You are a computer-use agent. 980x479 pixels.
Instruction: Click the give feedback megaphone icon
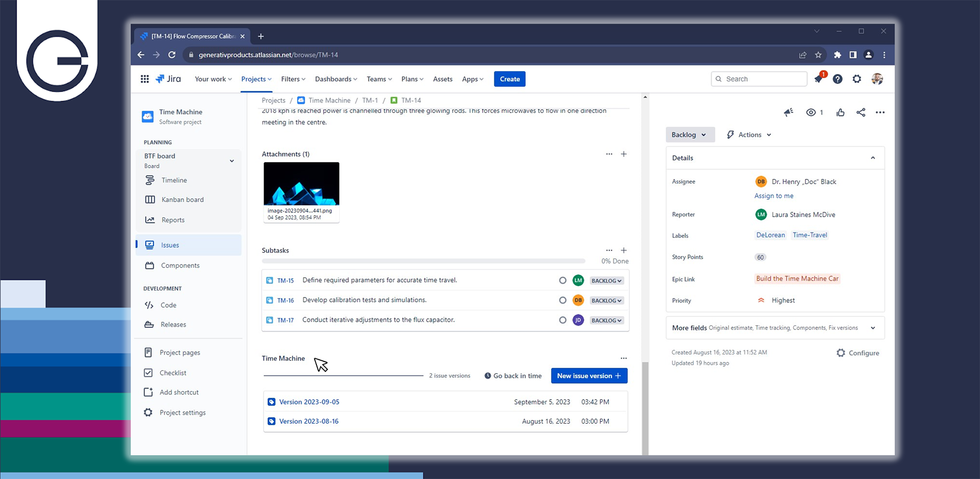pyautogui.click(x=789, y=112)
